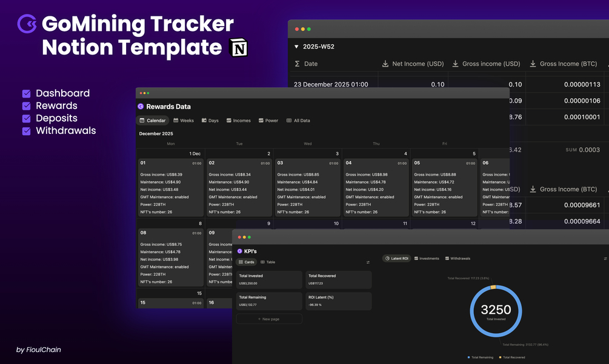The image size is (609, 364).
Task: Click the yellow segment of the donut chart
Action: 493,287
